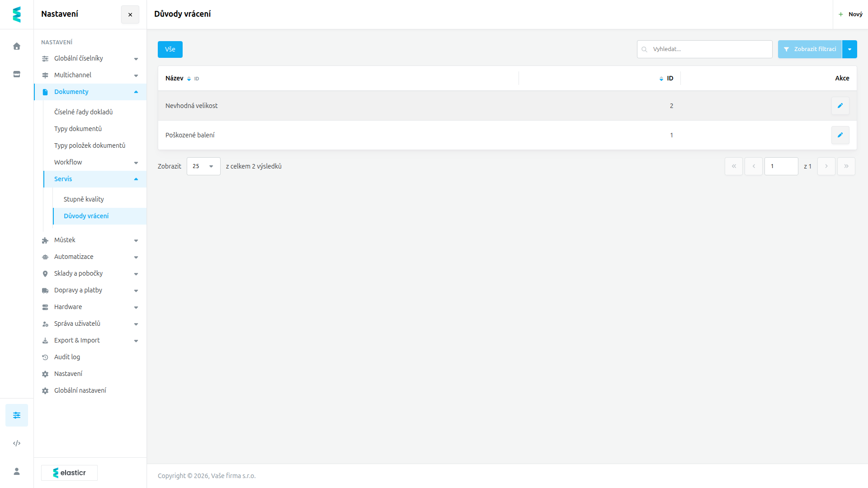Focus the Vyhledat search field
The image size is (868, 488).
coord(704,49)
